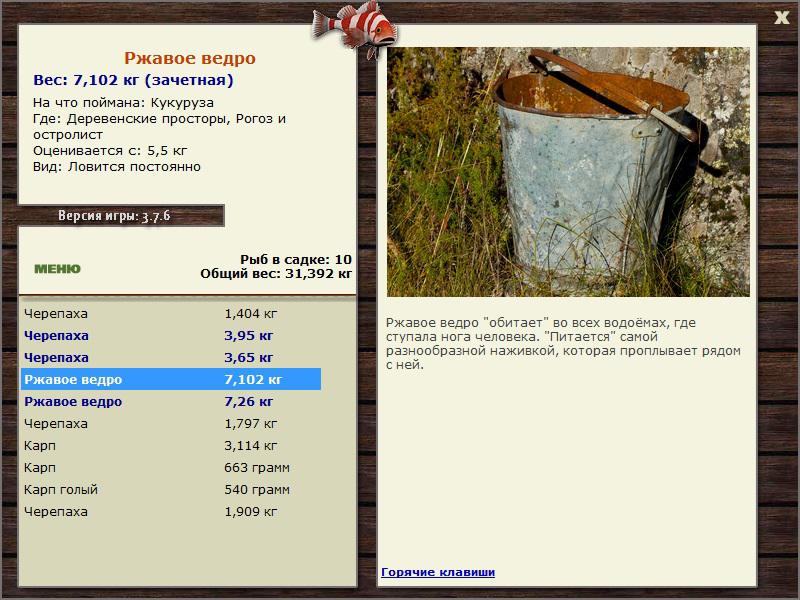
Task: Open the МЕНЮ button
Action: coord(57,268)
